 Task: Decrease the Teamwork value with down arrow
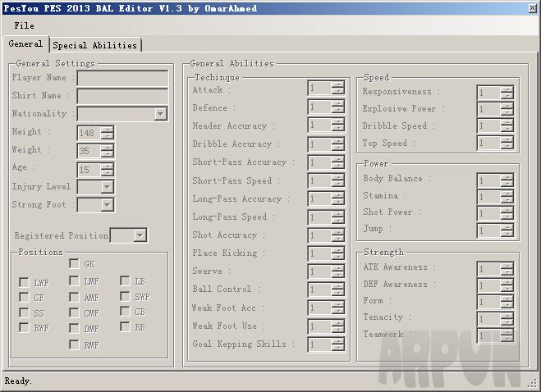507,339
